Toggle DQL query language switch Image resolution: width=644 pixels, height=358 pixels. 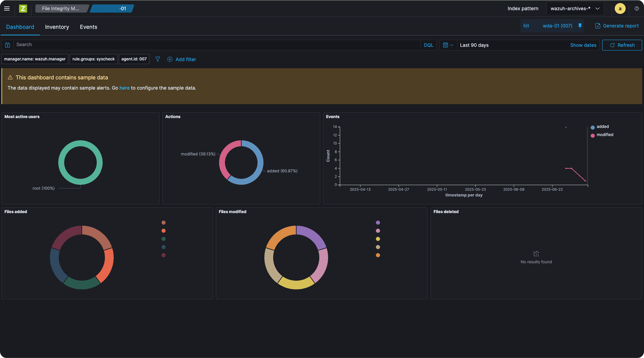tap(428, 45)
